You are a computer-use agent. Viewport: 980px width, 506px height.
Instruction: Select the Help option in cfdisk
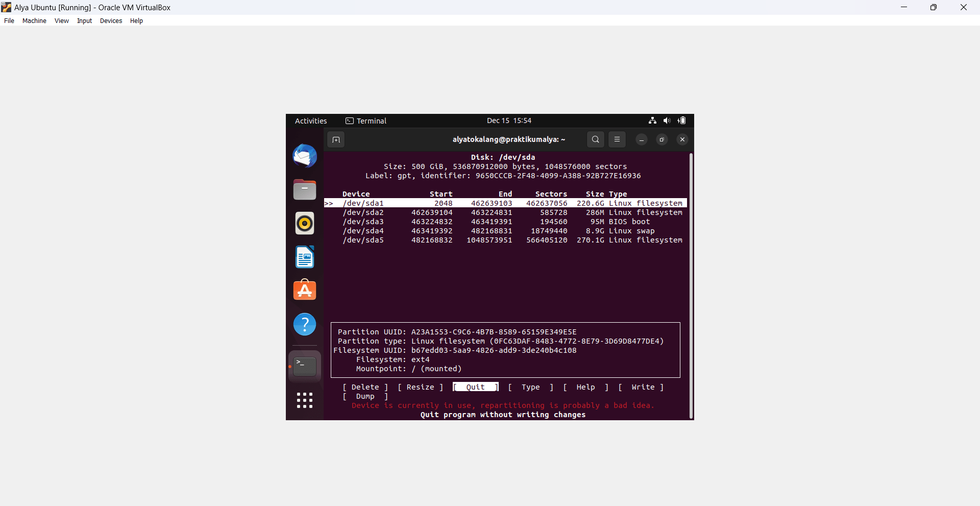click(x=586, y=387)
